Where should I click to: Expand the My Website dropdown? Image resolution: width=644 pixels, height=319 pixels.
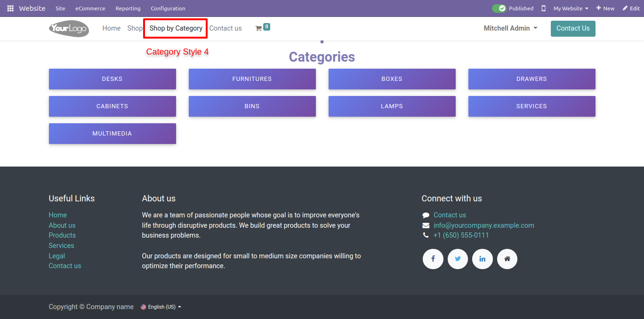point(571,8)
